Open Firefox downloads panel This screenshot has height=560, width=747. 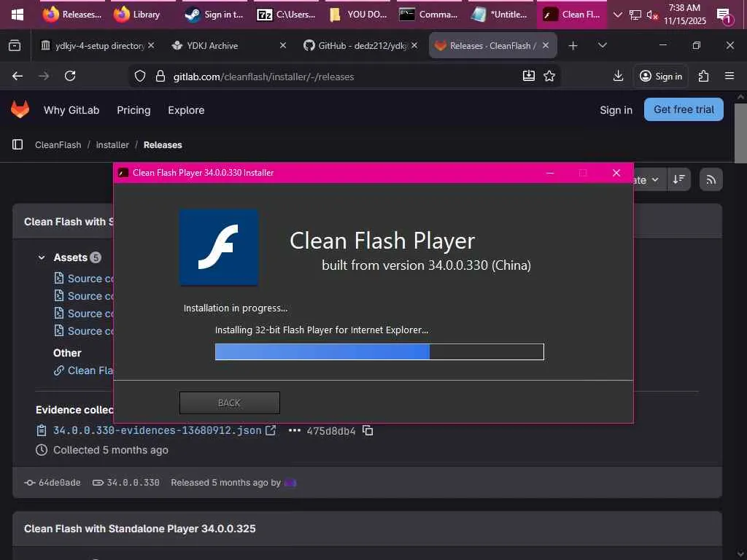pyautogui.click(x=618, y=76)
